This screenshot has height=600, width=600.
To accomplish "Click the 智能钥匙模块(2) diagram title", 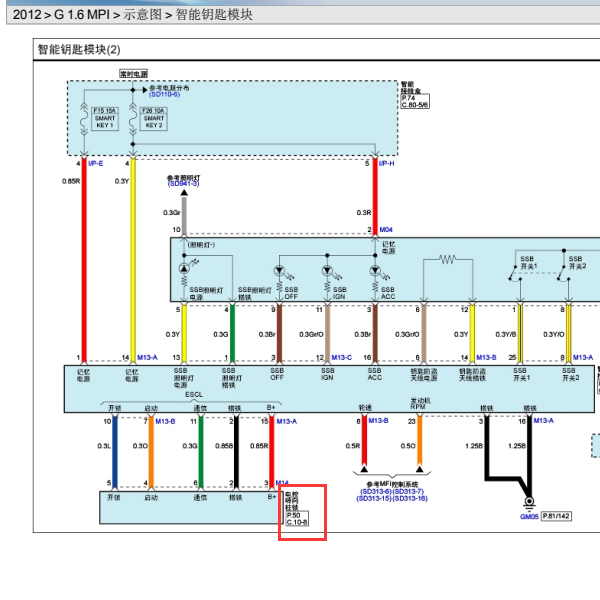I will click(79, 49).
